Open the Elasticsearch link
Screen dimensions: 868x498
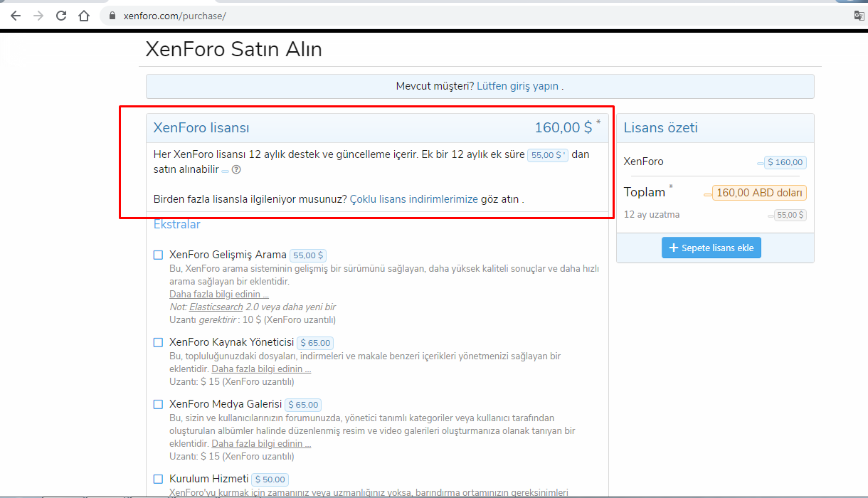click(216, 307)
